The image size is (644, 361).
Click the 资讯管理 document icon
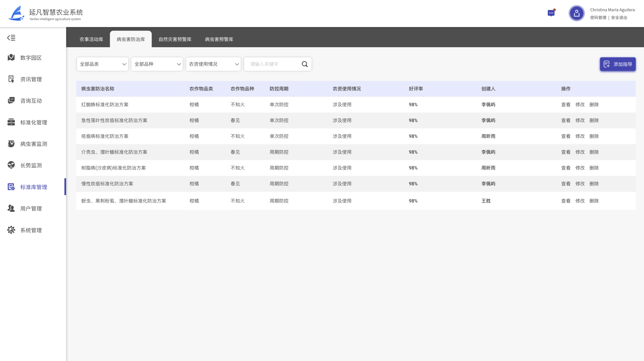[x=11, y=79]
